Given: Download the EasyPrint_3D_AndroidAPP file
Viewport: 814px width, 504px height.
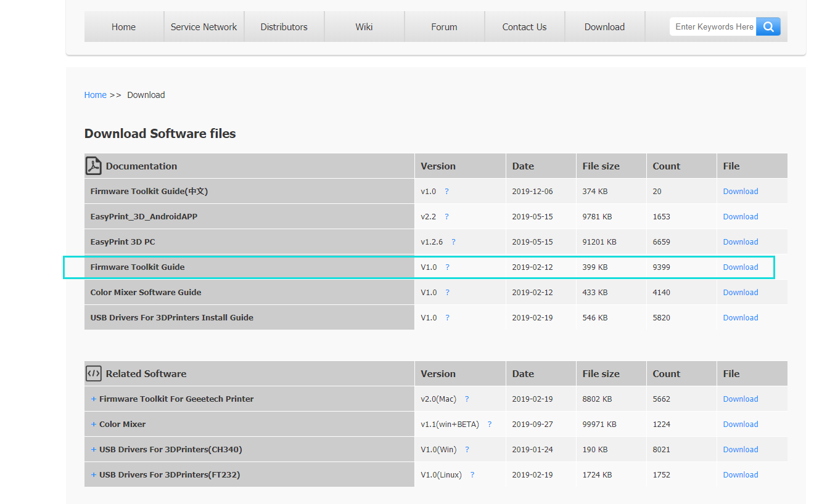Looking at the screenshot, I should click(x=740, y=217).
